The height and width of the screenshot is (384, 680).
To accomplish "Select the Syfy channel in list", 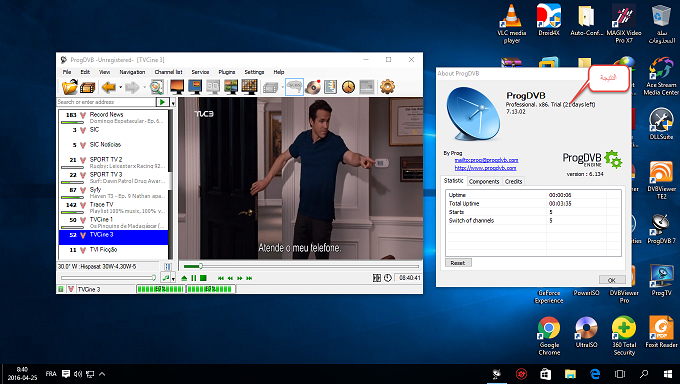I will tap(114, 192).
